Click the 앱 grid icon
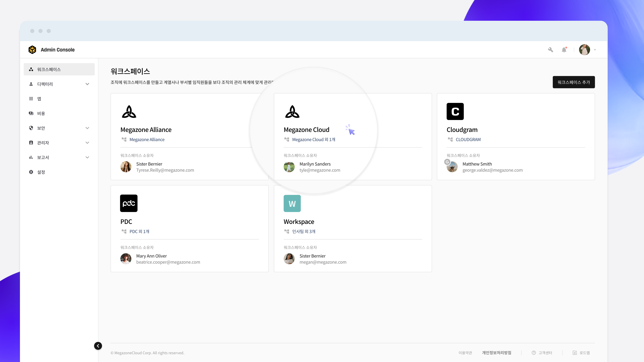Screen dimensions: 644x362 [x=31, y=99]
